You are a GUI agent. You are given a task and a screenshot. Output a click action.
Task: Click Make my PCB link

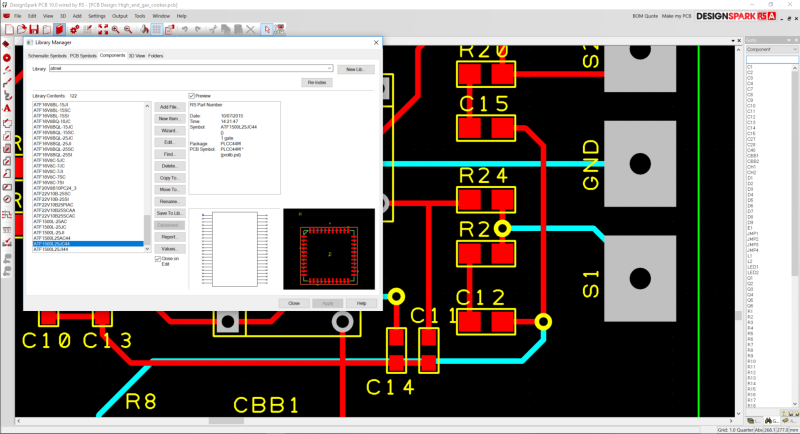point(676,16)
